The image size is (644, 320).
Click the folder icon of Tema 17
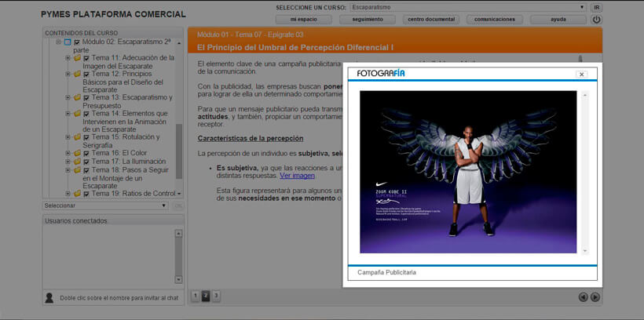[x=77, y=162]
